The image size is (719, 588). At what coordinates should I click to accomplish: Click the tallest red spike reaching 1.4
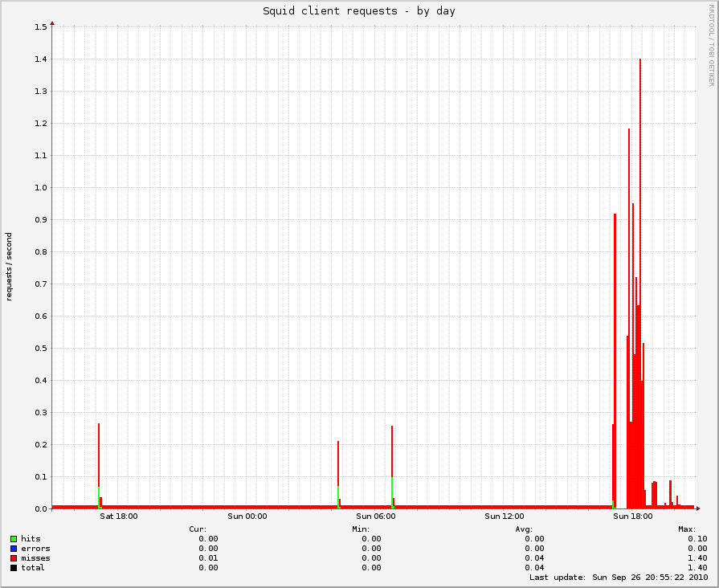coord(640,284)
